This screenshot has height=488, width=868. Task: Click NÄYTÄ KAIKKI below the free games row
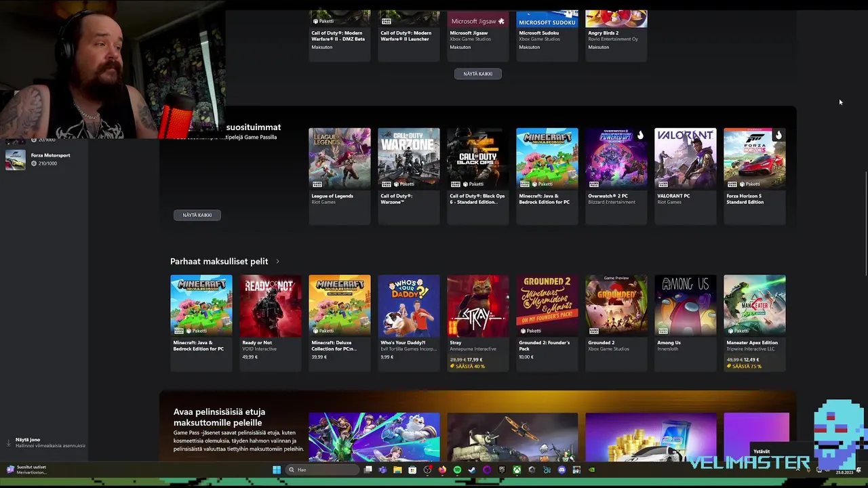[478, 74]
